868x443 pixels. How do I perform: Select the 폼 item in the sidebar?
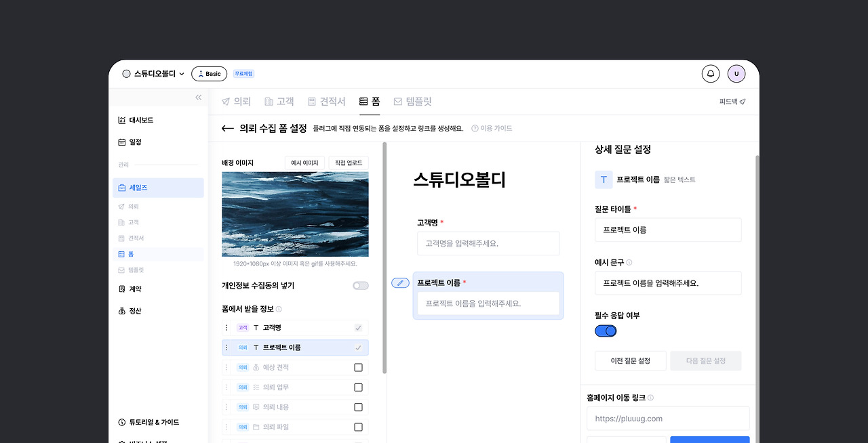[159, 254]
